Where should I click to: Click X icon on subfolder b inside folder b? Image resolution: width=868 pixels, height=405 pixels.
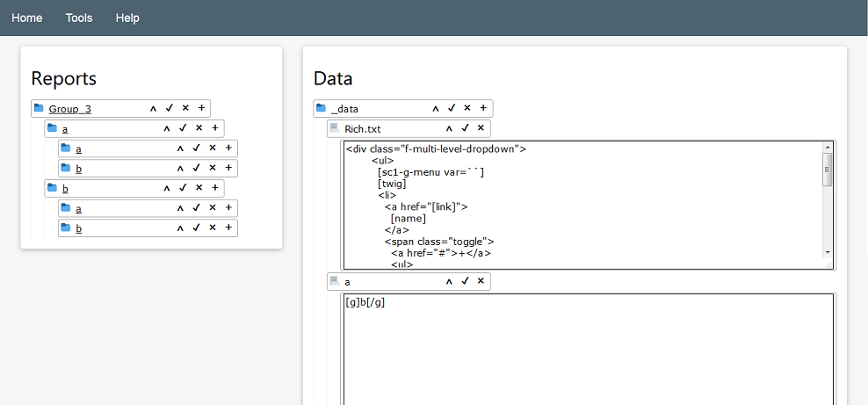(x=212, y=228)
